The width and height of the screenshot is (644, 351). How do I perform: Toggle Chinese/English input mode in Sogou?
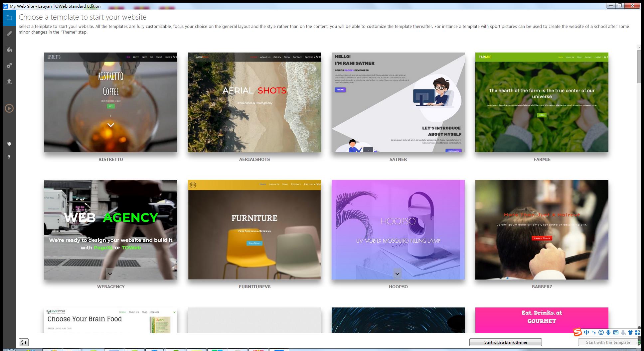pos(586,332)
